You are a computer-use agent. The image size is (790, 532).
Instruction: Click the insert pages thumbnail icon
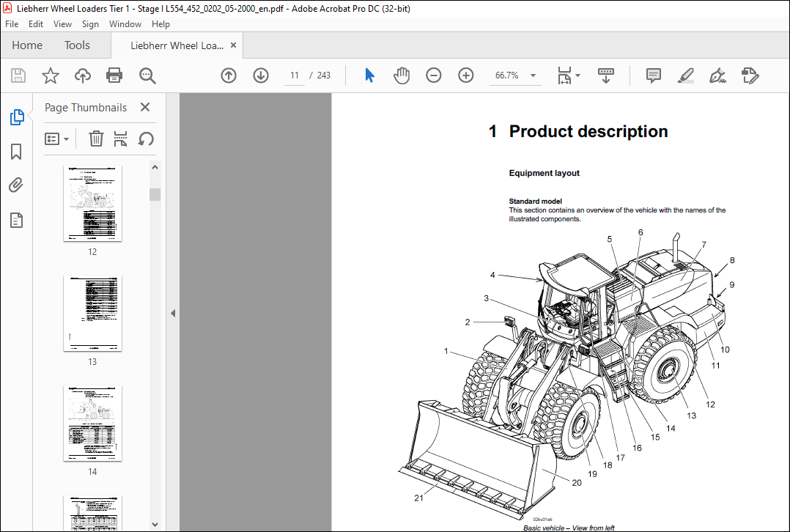[x=120, y=138]
